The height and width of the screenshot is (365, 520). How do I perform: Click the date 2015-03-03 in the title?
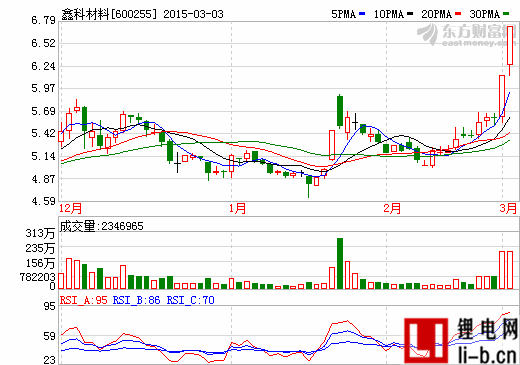tap(193, 14)
